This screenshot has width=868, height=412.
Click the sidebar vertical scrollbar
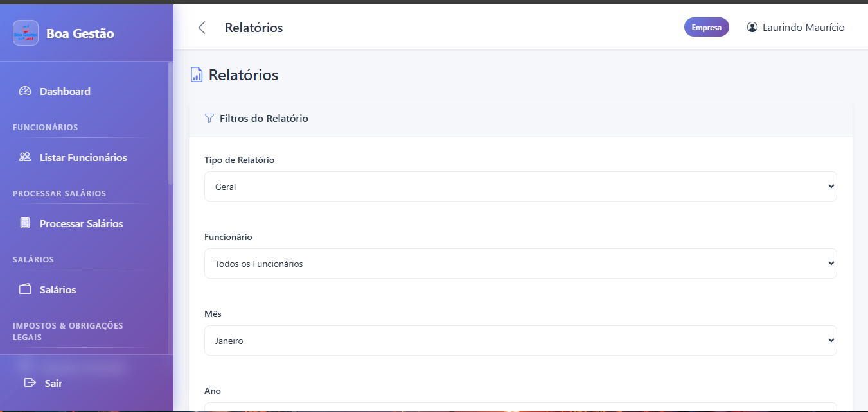[x=170, y=122]
